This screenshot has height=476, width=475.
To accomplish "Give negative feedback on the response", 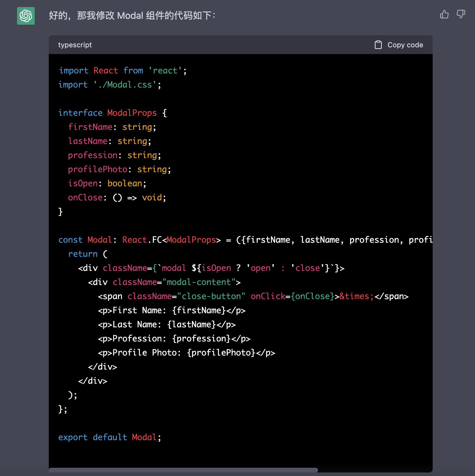I will click(x=460, y=14).
